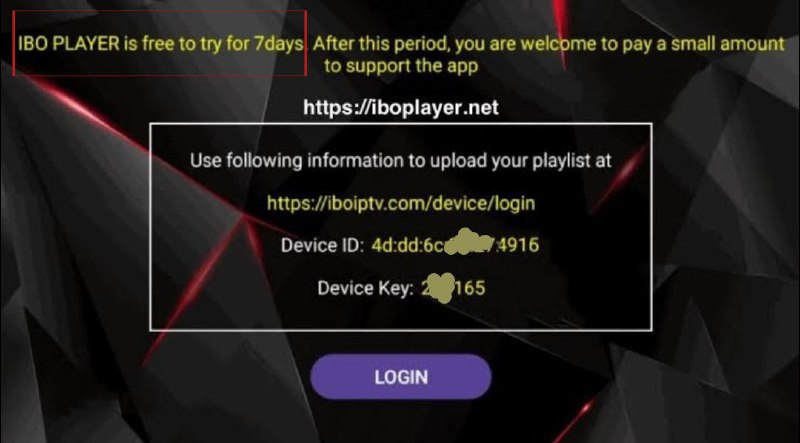Click the word "playlist" in the instructions
This screenshot has width=800, height=443.
pyautogui.click(x=560, y=161)
